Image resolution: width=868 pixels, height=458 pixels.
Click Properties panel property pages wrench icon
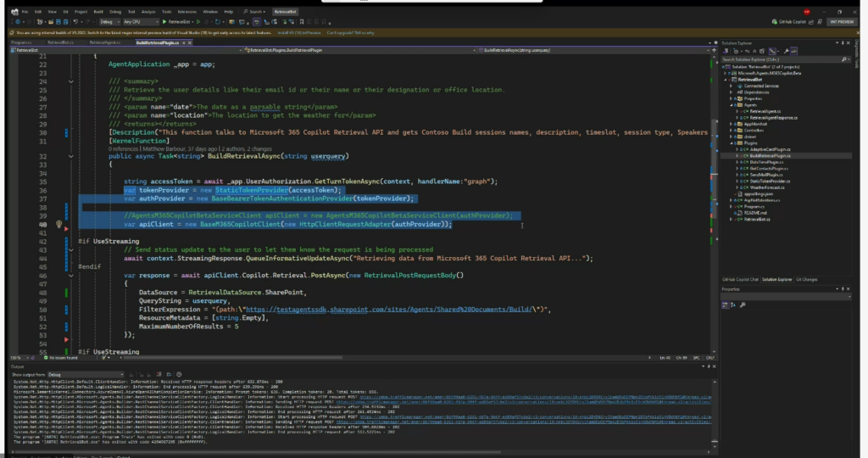click(743, 305)
